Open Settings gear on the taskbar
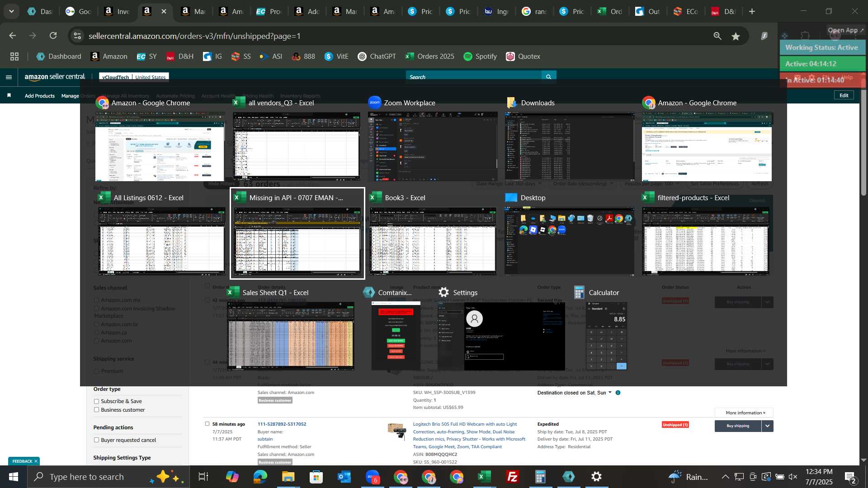The image size is (868, 488). [596, 477]
